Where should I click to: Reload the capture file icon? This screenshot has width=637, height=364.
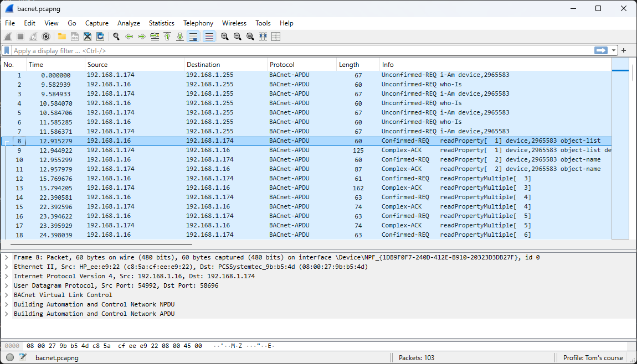(x=100, y=37)
